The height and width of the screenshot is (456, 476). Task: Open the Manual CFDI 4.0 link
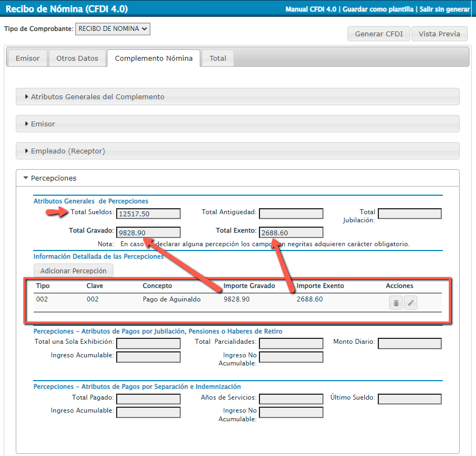click(311, 10)
